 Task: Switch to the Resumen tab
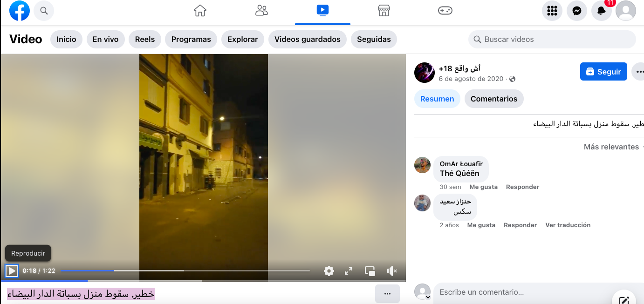coord(437,99)
